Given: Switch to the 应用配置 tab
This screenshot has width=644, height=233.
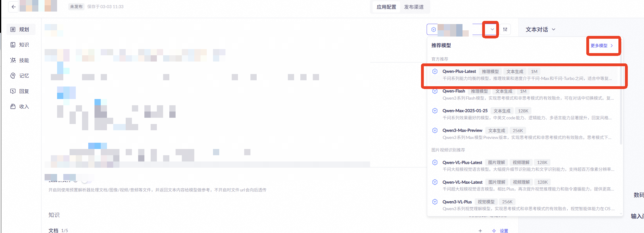Looking at the screenshot, I should pos(386,7).
